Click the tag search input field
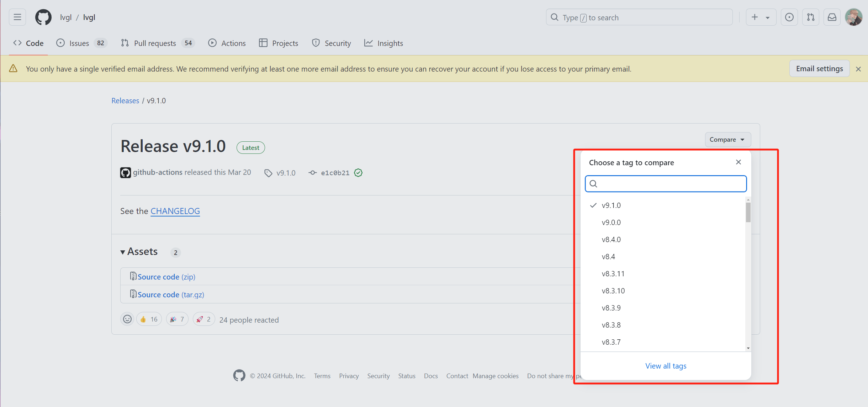This screenshot has width=868, height=407. 666,184
